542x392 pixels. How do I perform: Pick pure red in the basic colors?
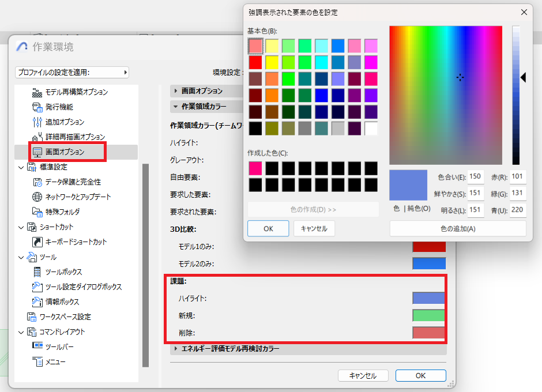pos(255,63)
